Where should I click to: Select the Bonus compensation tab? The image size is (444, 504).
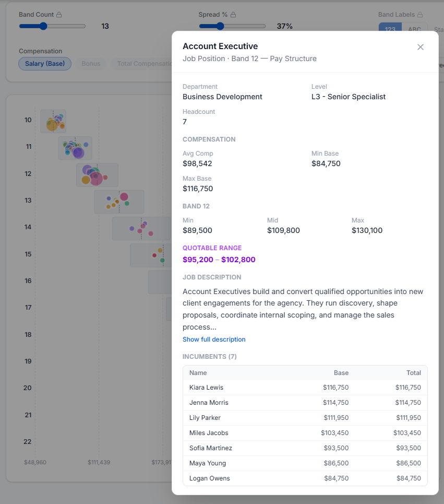click(x=91, y=64)
